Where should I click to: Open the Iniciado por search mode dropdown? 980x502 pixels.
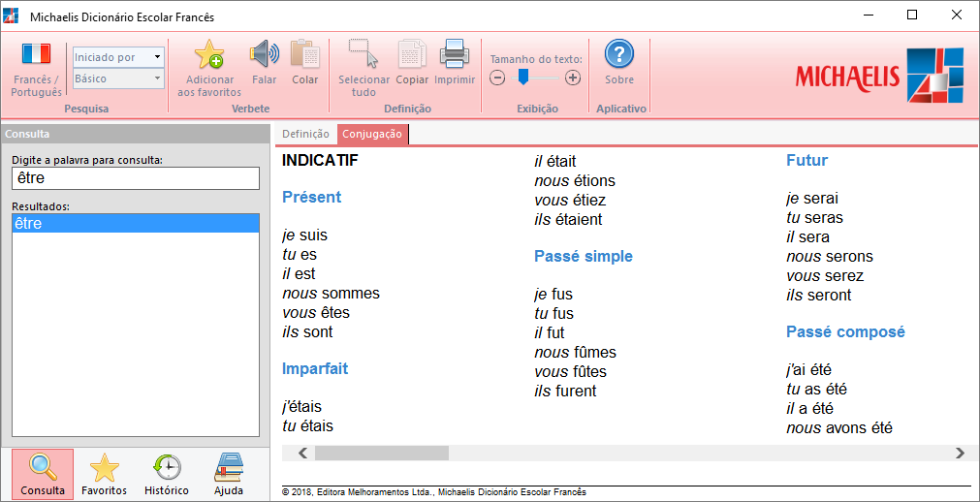[119, 57]
